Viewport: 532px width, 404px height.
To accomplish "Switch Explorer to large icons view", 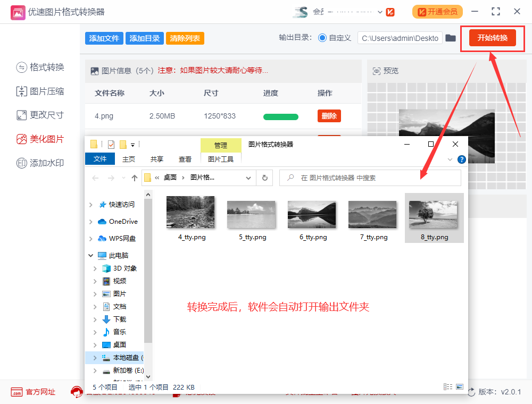I will pyautogui.click(x=460, y=386).
